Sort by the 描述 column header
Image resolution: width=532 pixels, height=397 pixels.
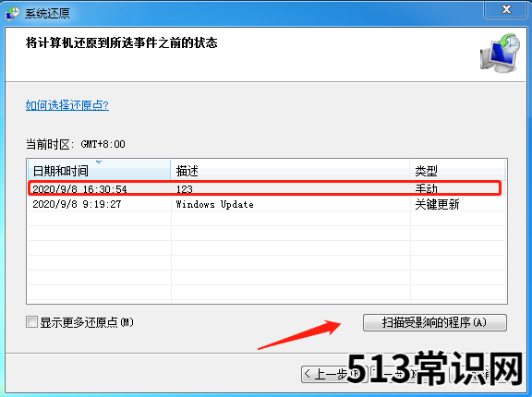(290, 170)
